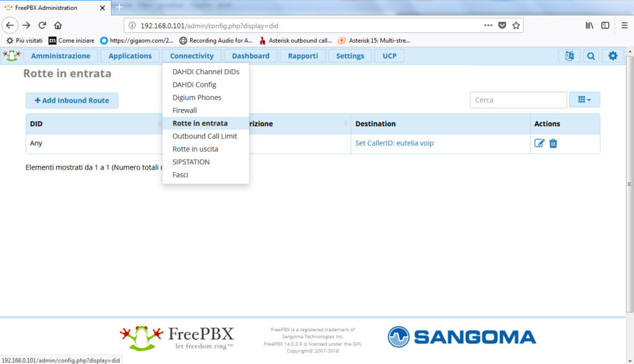The width and height of the screenshot is (634, 364).
Task: Open Asterisk outbound call bookmark
Action: pyautogui.click(x=295, y=40)
